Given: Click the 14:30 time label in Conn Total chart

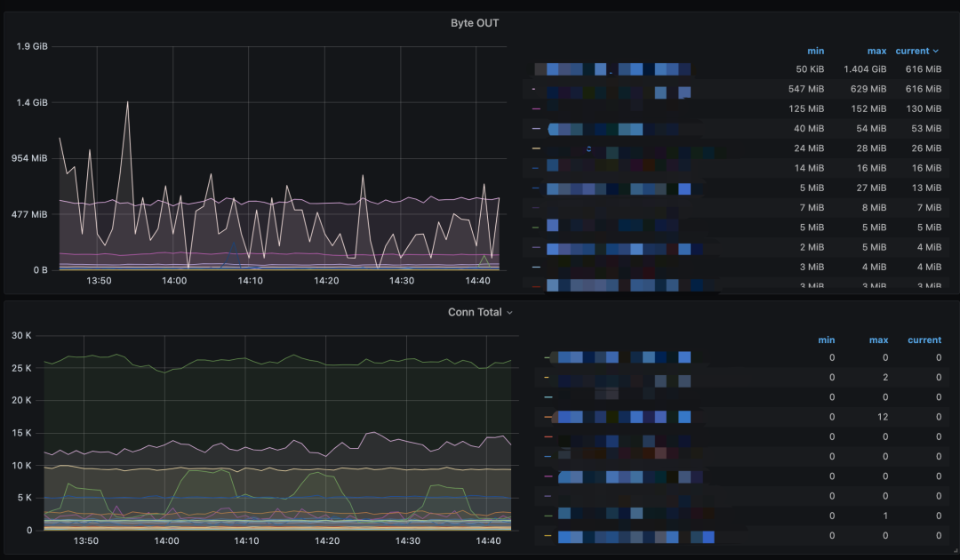Looking at the screenshot, I should [x=408, y=541].
